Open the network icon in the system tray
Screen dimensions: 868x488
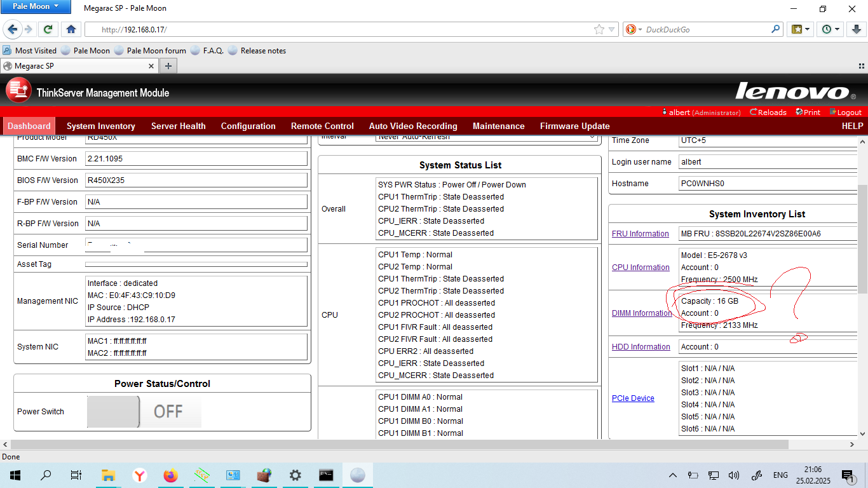pos(714,475)
